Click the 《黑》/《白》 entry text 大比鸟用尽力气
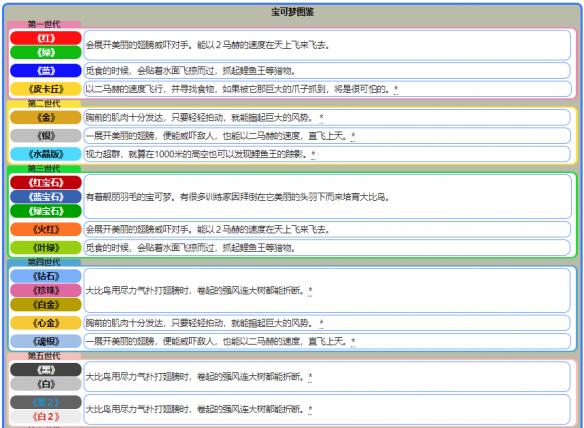The image size is (584, 428). point(196,377)
